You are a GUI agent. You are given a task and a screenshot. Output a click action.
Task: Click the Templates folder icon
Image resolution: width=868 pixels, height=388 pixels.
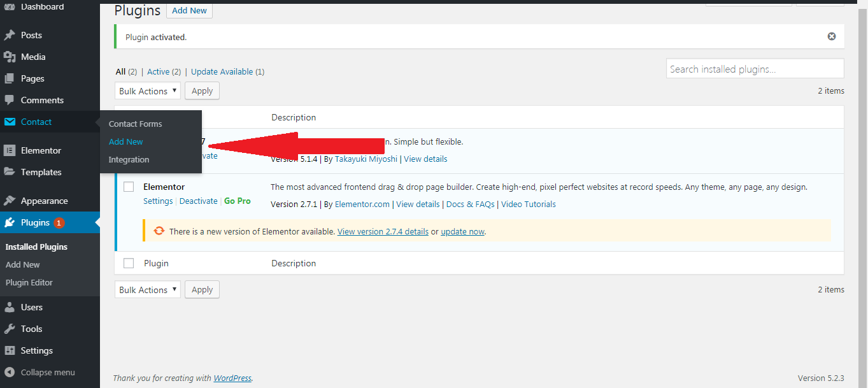pos(10,172)
